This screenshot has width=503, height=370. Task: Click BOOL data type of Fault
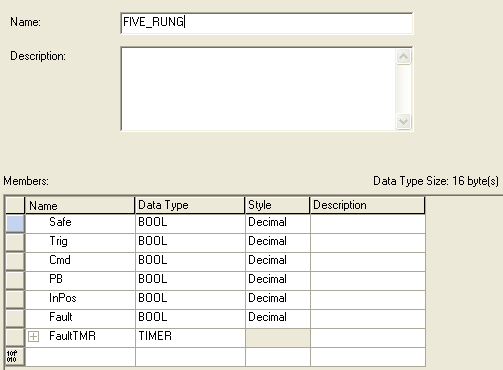click(153, 317)
